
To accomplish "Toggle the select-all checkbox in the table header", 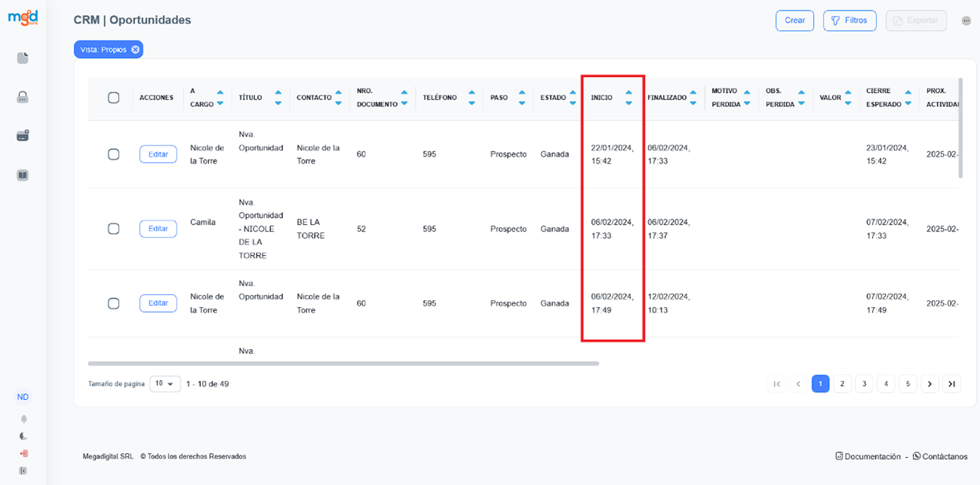I will point(114,97).
